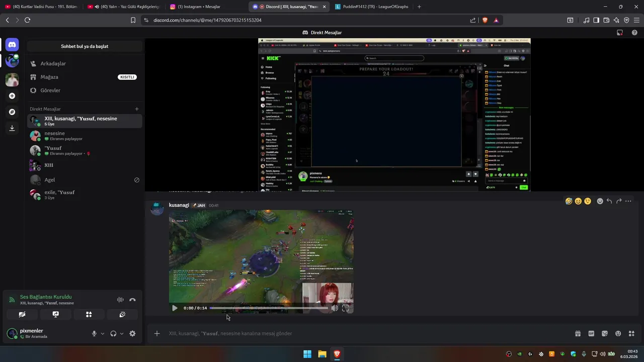Open Brave Leo AI sparkle icon
Screen dimensions: 644x362
tap(616, 20)
